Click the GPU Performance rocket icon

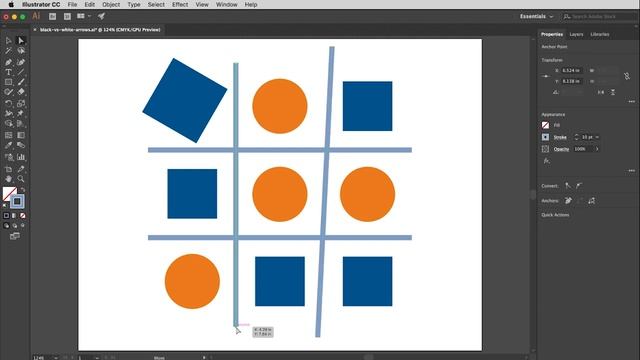101,16
